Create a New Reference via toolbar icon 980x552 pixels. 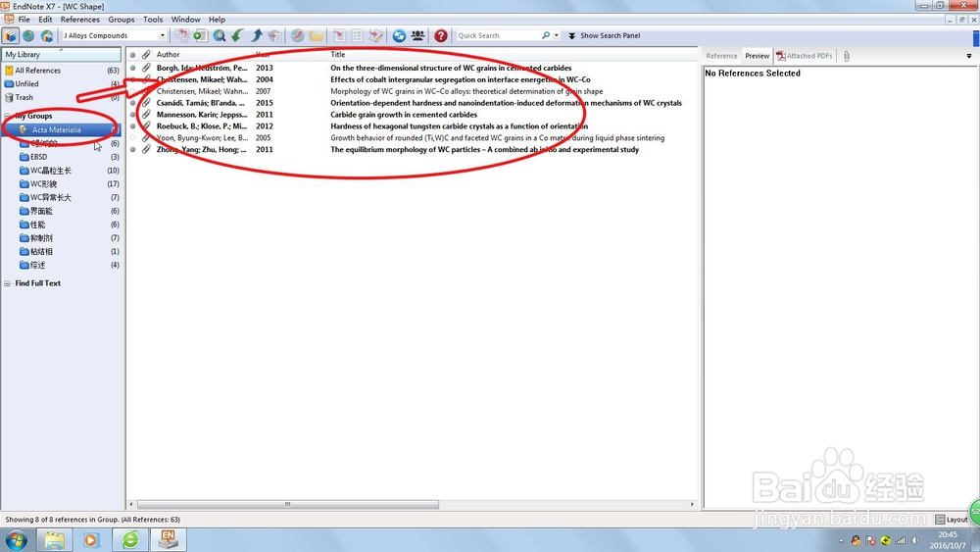tap(200, 35)
